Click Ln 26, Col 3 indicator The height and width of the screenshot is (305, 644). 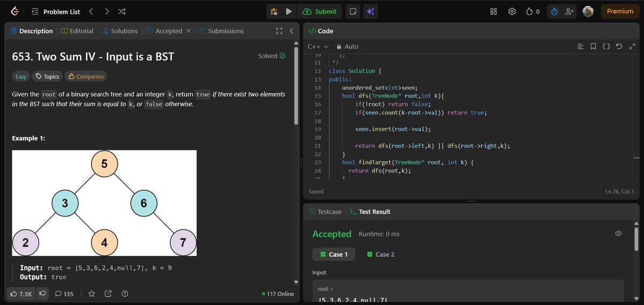tap(619, 191)
